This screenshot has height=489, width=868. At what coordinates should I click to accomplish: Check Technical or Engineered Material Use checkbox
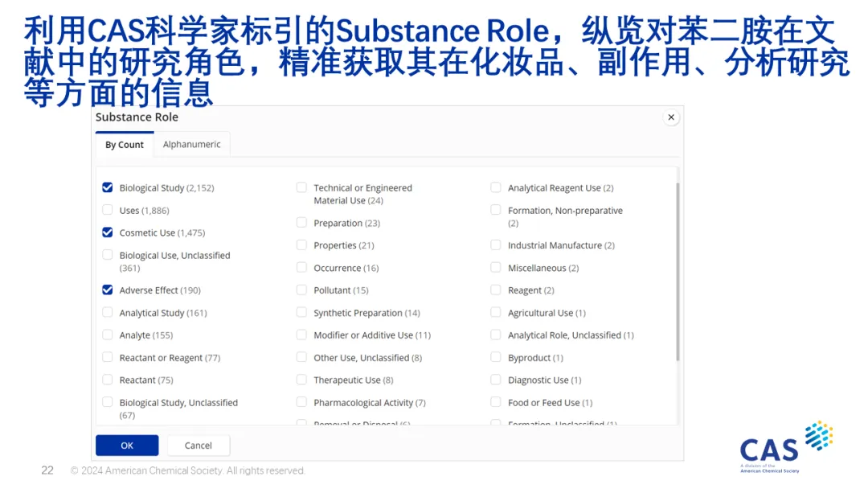coord(301,187)
